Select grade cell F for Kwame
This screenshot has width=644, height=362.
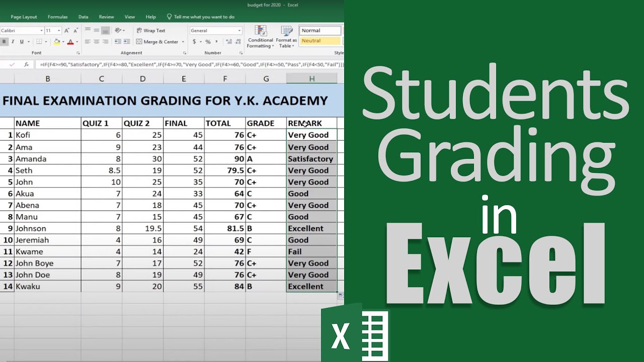(266, 251)
